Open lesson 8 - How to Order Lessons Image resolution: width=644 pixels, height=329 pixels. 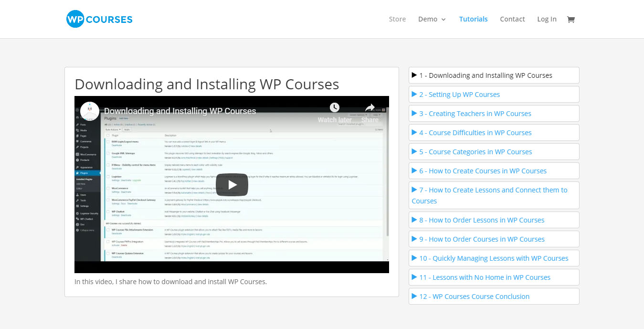click(494, 220)
